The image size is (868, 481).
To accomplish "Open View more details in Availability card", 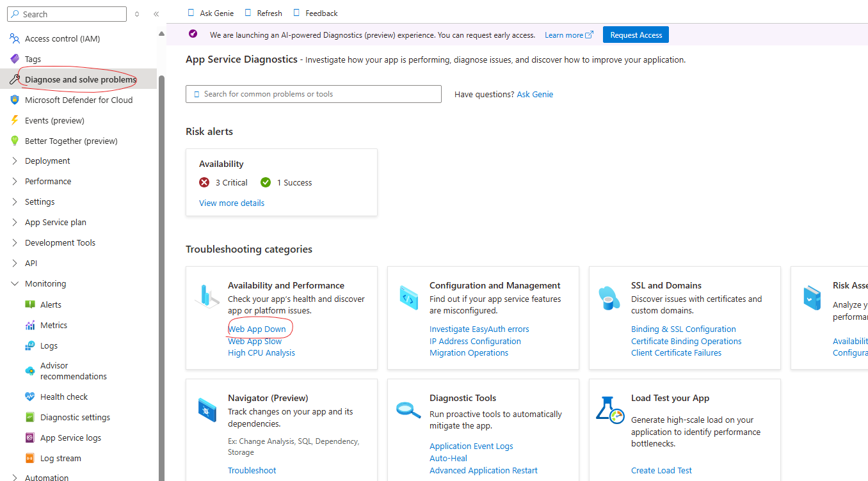I will tap(232, 203).
